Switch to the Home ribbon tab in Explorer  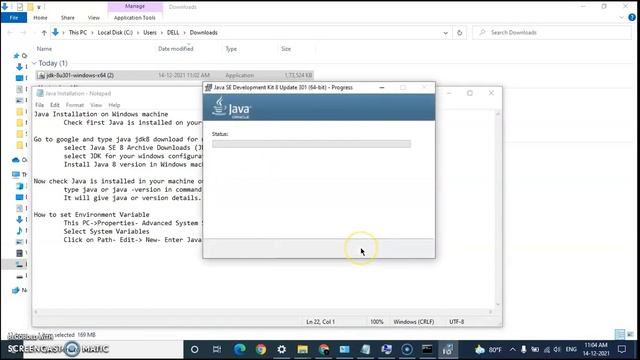[40, 18]
